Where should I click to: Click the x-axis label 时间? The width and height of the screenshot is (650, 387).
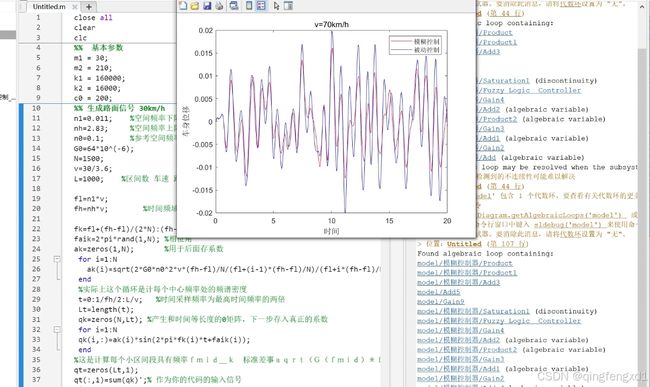coord(331,231)
